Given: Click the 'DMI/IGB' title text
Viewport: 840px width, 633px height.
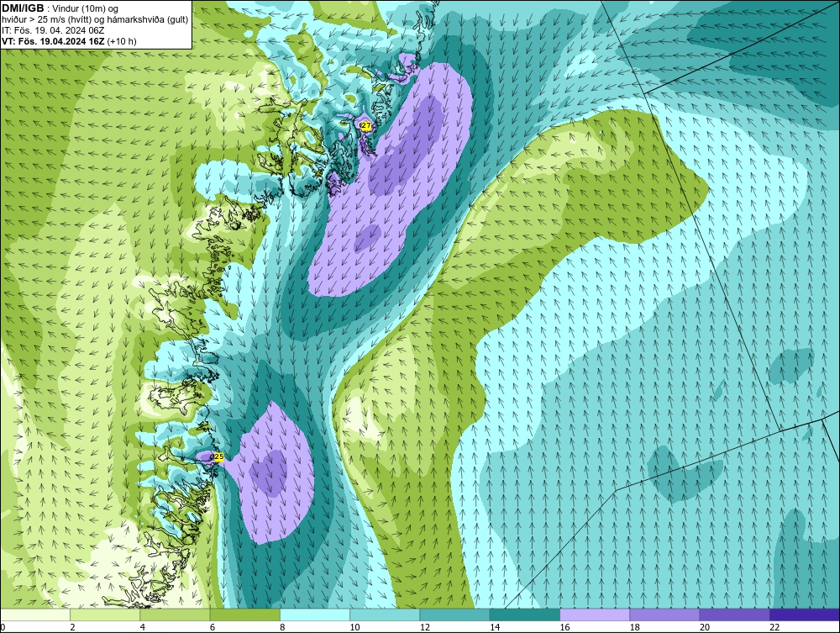Looking at the screenshot, I should coord(23,8).
